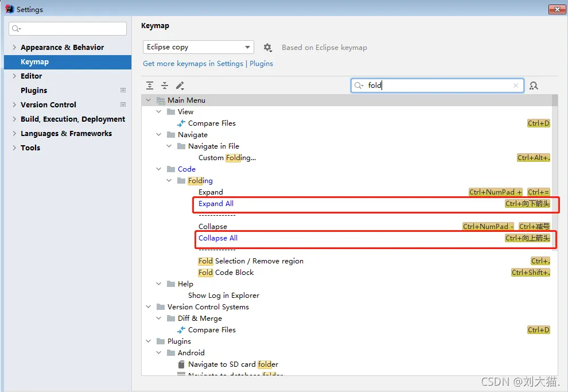Click the View folder icon
The image size is (568, 392).
tap(171, 111)
